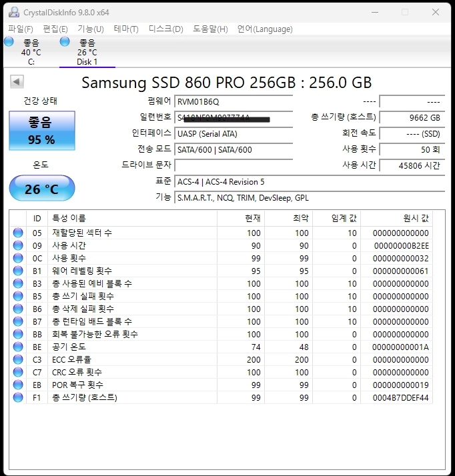Click raw value 00000000B2EE
This screenshot has height=476, width=455.
click(x=401, y=245)
